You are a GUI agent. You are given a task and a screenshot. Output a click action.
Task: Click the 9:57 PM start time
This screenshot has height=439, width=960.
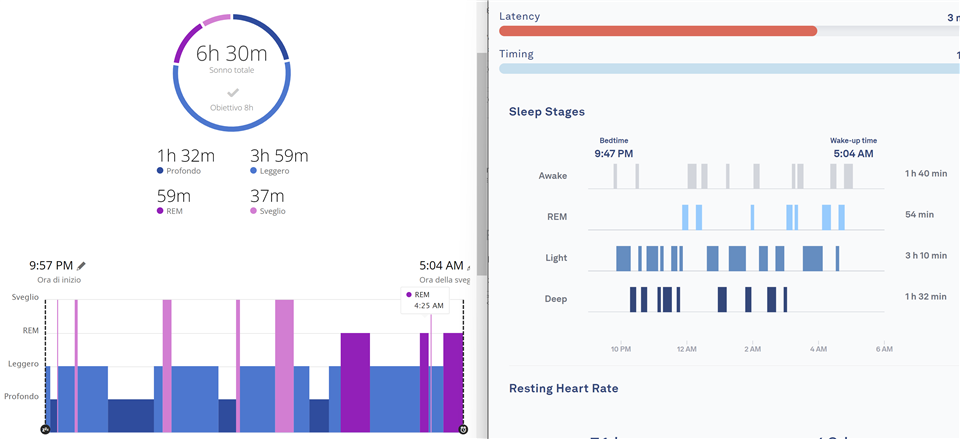point(52,266)
